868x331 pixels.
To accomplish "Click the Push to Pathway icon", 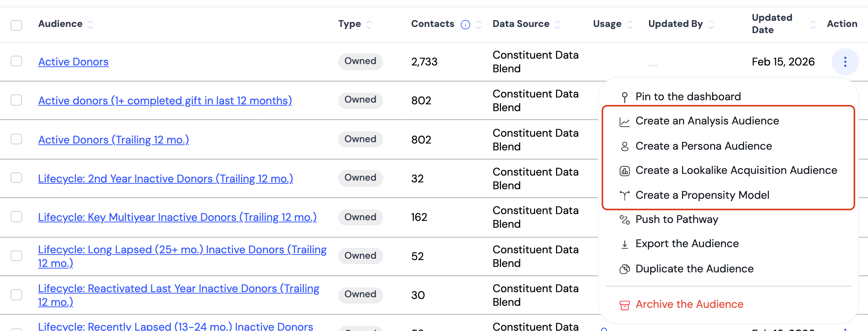I will coord(625,220).
